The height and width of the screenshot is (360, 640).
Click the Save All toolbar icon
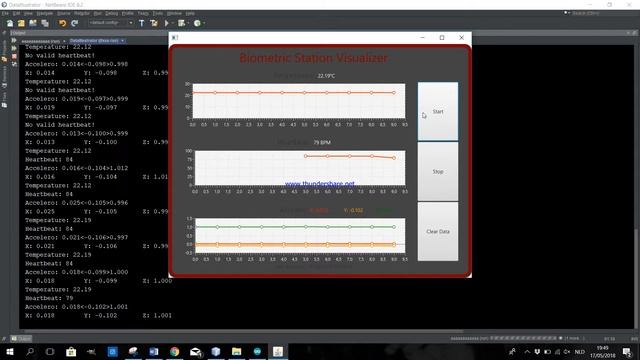45,23
